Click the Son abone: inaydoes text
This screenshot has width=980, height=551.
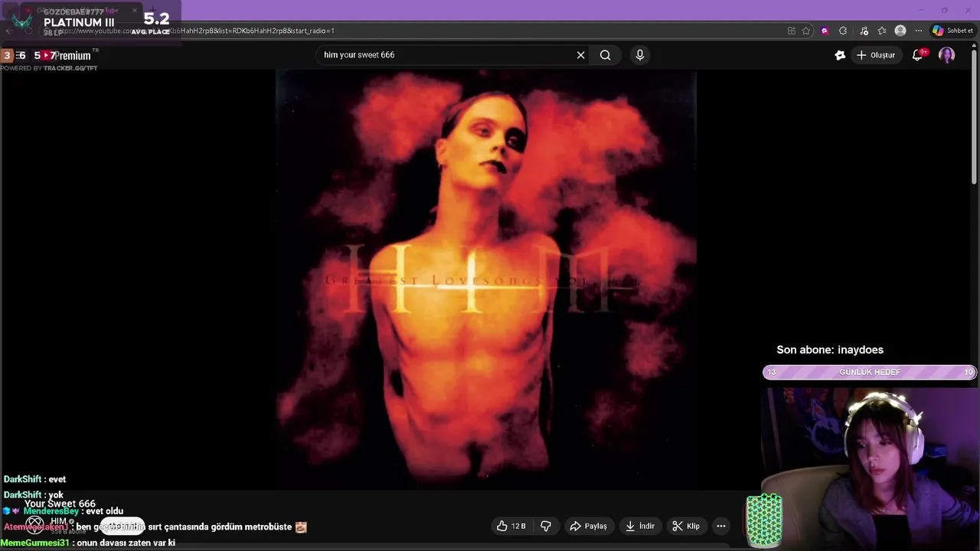coord(830,350)
